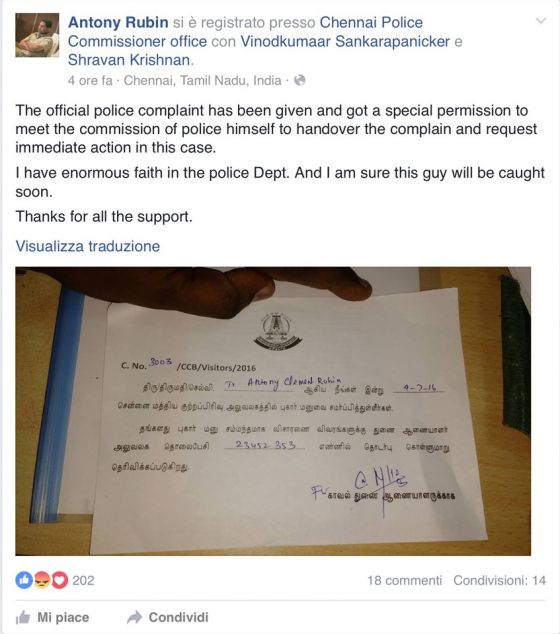Click the 'Condividi' share button
The height and width of the screenshot is (634, 560).
pyautogui.click(x=167, y=617)
